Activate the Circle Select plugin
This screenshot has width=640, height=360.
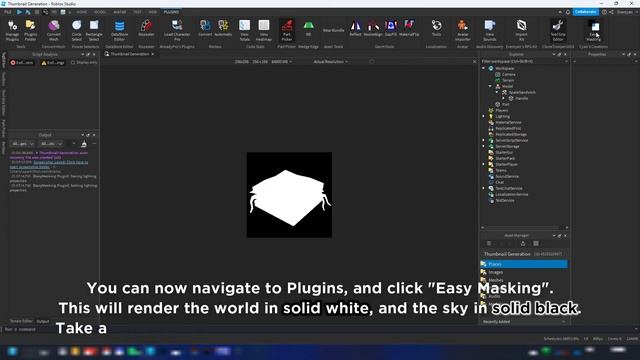tap(77, 30)
